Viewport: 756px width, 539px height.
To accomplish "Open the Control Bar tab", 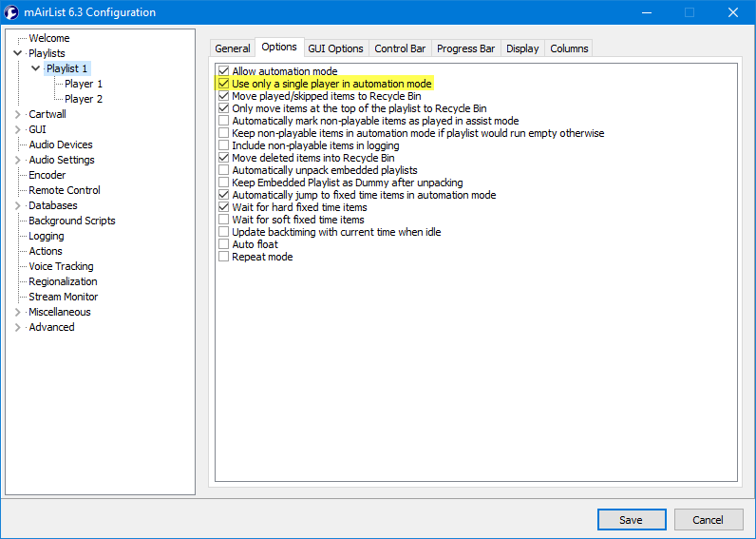I will tap(400, 48).
